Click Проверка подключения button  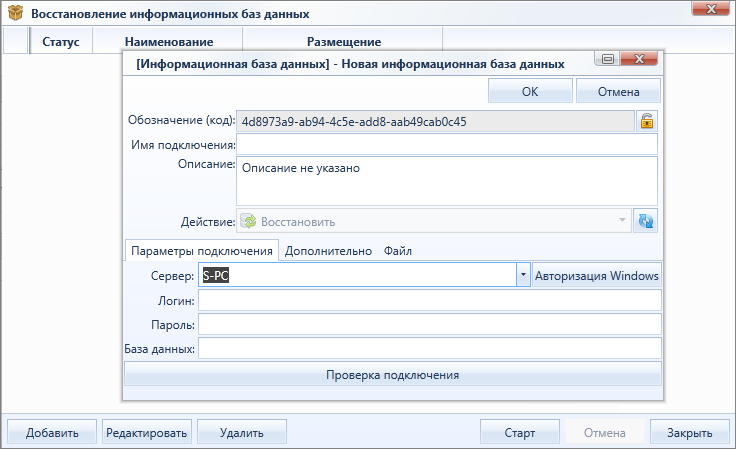click(x=392, y=375)
